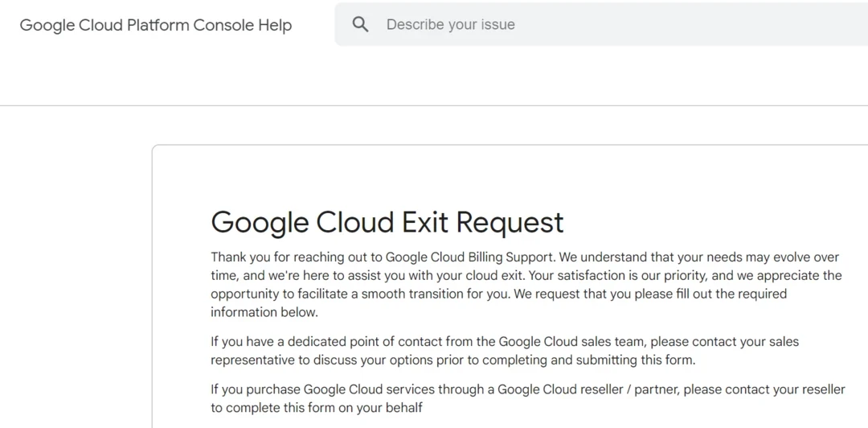The width and height of the screenshot is (868, 428).
Task: Click the word "Google" in the header title
Action: (x=47, y=25)
